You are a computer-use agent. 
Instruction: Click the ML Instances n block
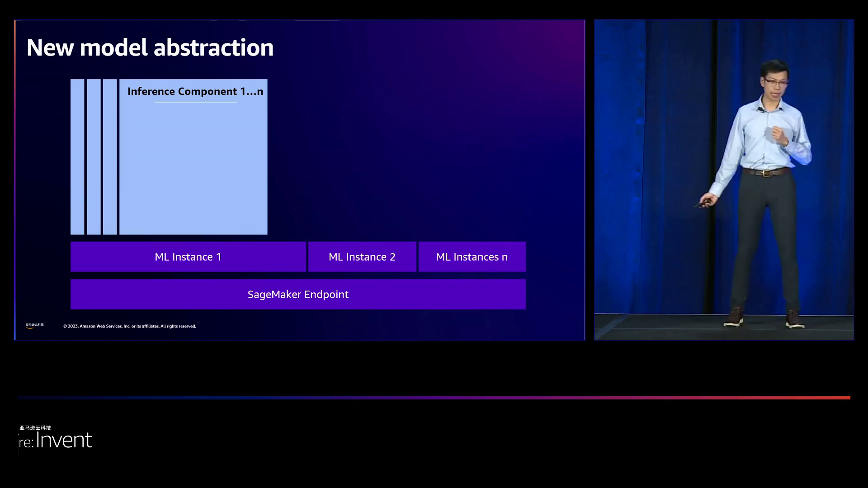pyautogui.click(x=472, y=257)
